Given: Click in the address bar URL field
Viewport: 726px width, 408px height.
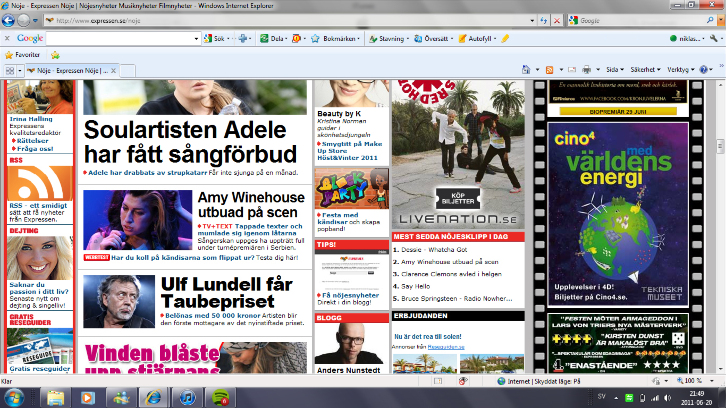Looking at the screenshot, I should click(x=287, y=21).
